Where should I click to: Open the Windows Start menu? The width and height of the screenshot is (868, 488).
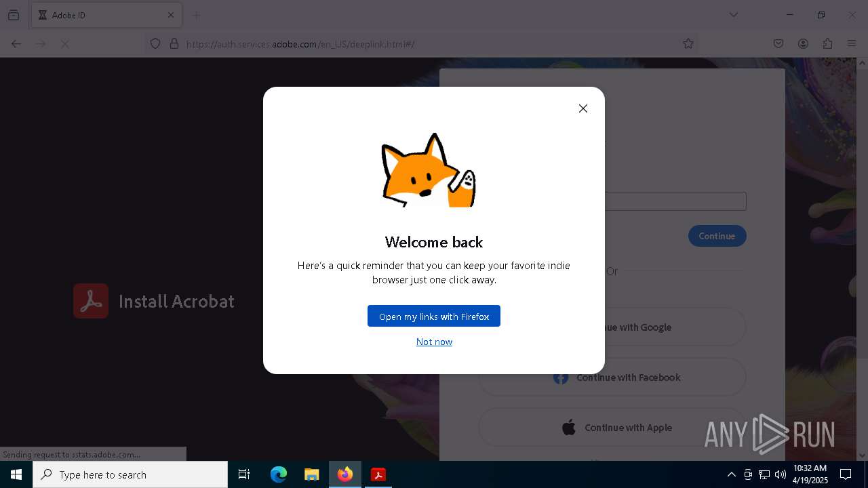(x=16, y=474)
